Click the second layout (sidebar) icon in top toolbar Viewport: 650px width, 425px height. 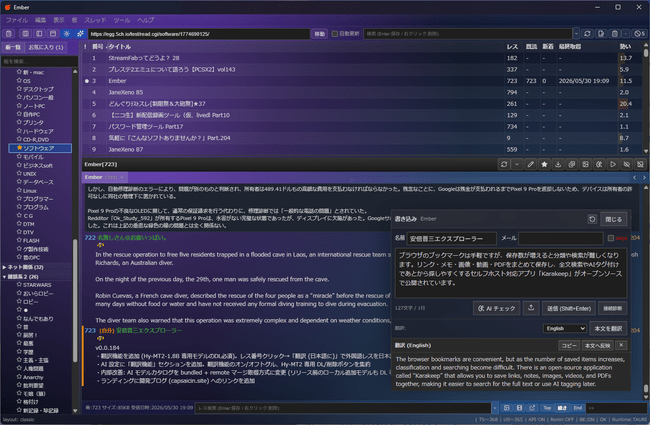click(x=39, y=34)
